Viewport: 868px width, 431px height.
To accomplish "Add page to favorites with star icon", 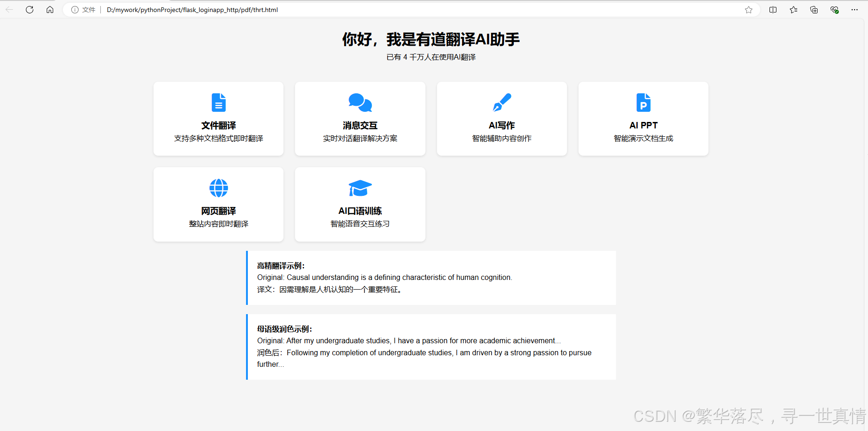I will [x=749, y=10].
